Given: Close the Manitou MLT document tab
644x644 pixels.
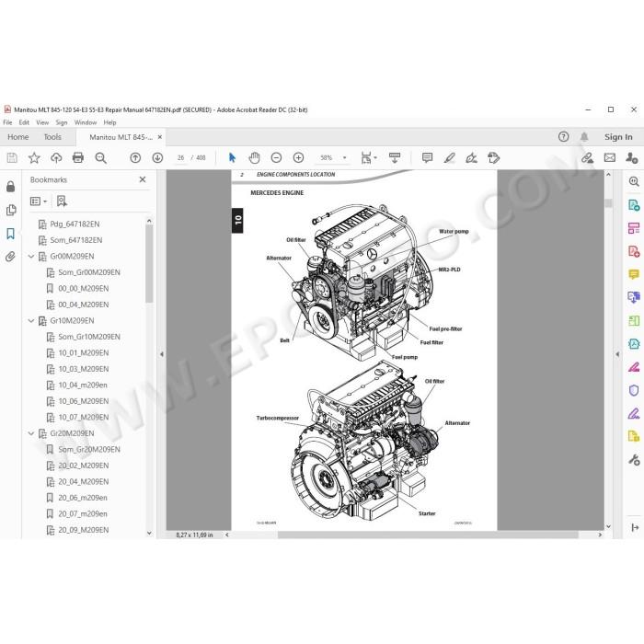Looking at the screenshot, I should 160,137.
